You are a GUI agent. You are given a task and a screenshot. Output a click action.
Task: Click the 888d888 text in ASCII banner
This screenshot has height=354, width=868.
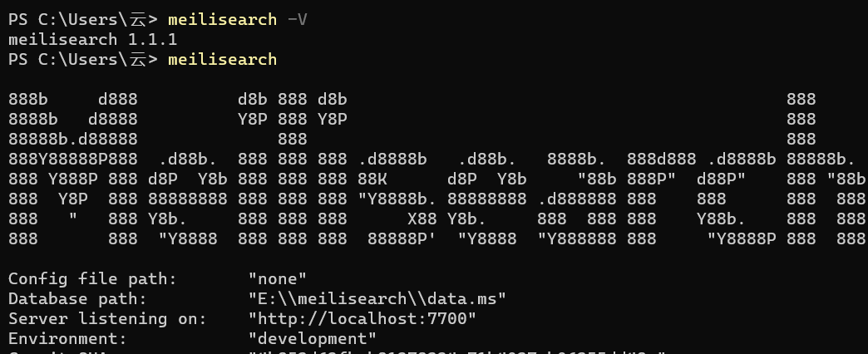pos(662,160)
